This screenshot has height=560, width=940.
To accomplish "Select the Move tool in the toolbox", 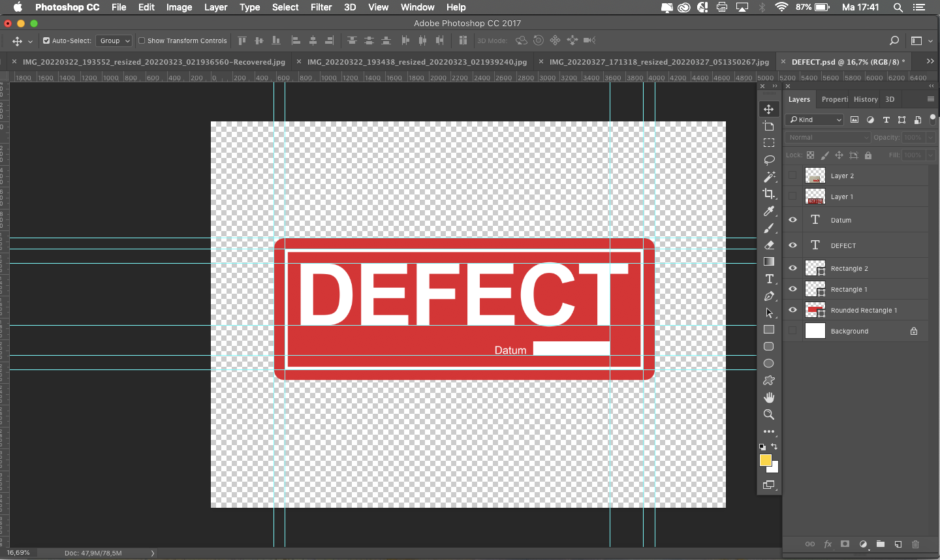I will [769, 109].
